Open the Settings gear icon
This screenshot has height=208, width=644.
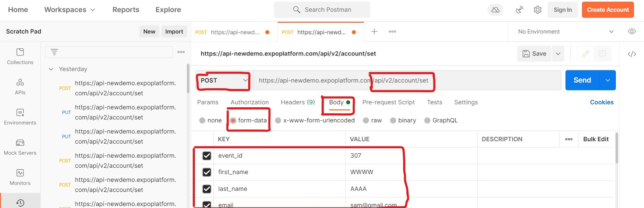point(538,10)
